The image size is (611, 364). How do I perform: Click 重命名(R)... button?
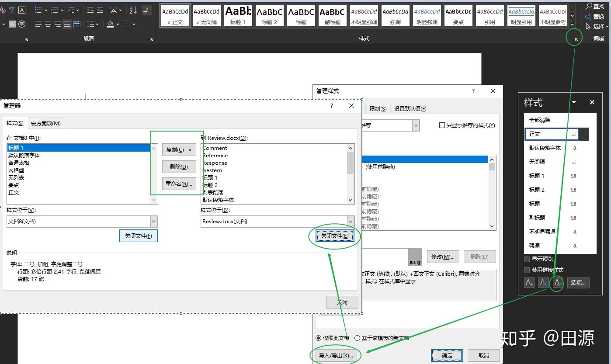179,184
